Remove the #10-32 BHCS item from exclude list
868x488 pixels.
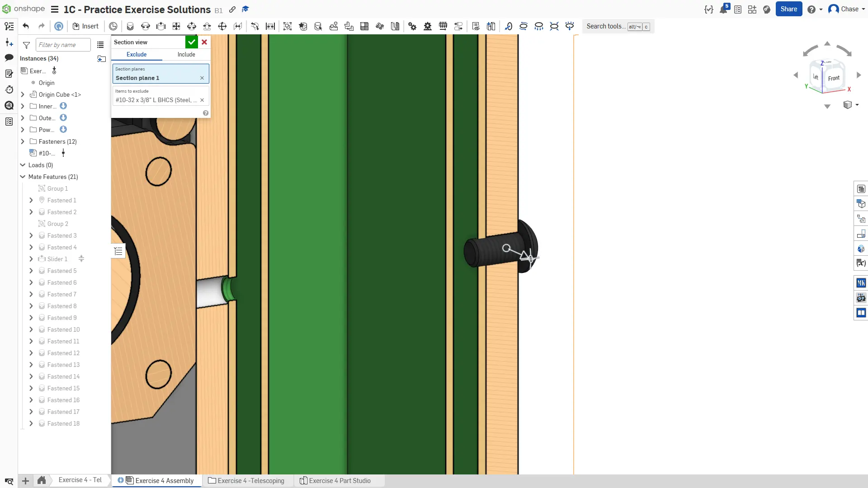(x=202, y=100)
